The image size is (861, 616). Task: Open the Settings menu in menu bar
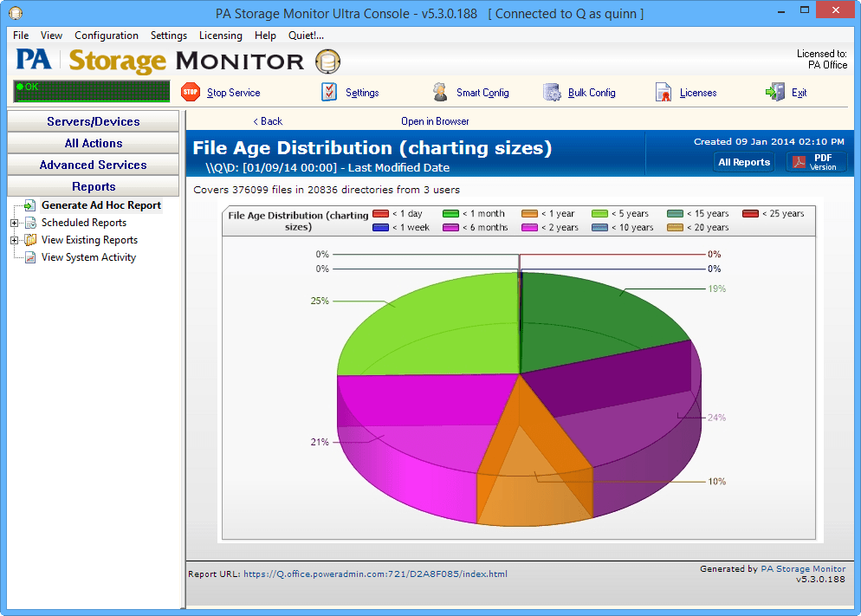pos(169,36)
